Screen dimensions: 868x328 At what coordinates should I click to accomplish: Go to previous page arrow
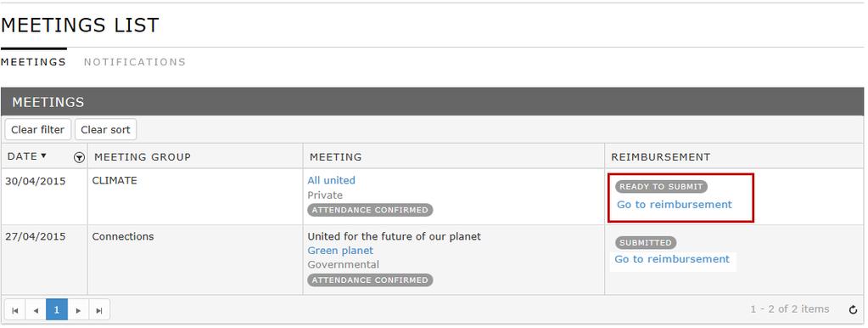[36, 310]
